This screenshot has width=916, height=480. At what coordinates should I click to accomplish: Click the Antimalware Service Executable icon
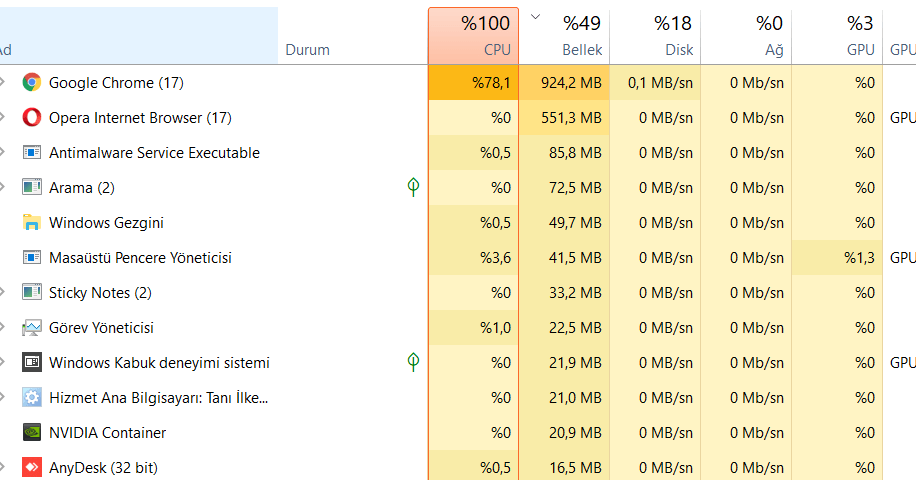[x=31, y=153]
